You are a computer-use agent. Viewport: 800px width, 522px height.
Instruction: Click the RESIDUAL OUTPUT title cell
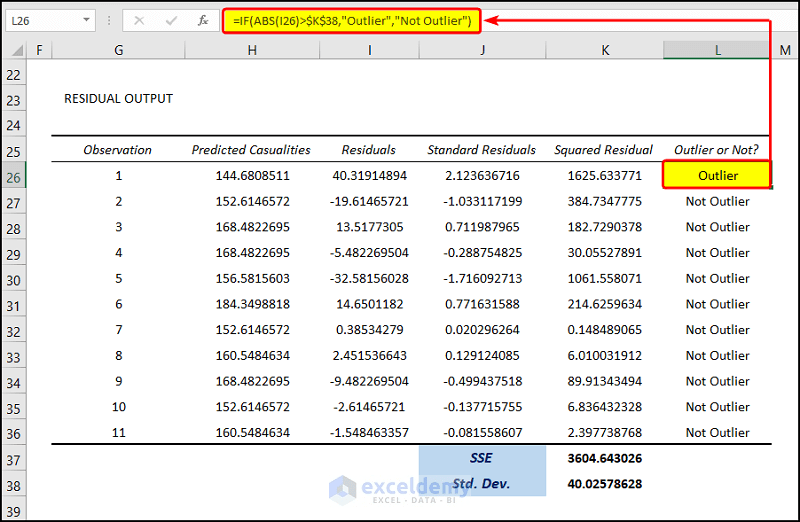coord(118,98)
